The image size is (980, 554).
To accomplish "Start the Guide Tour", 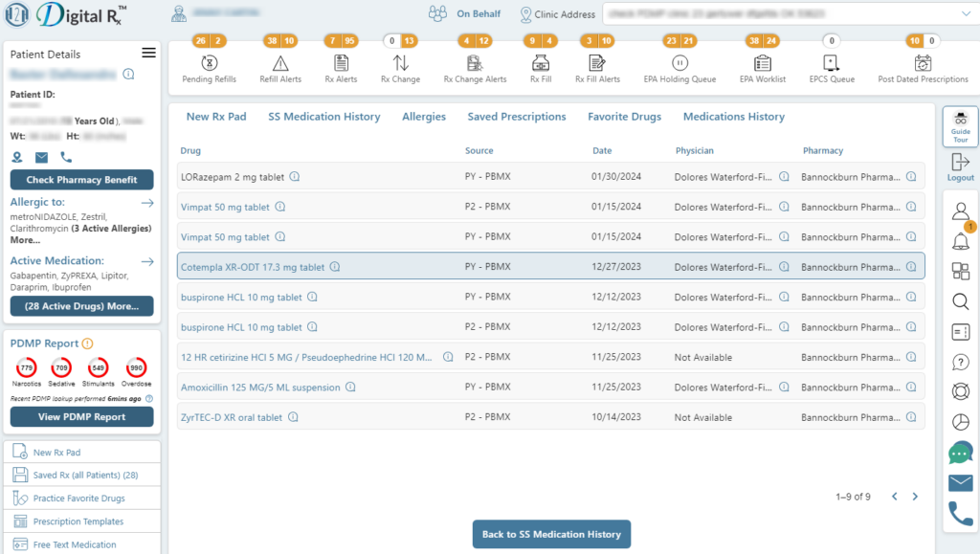I will click(x=960, y=125).
